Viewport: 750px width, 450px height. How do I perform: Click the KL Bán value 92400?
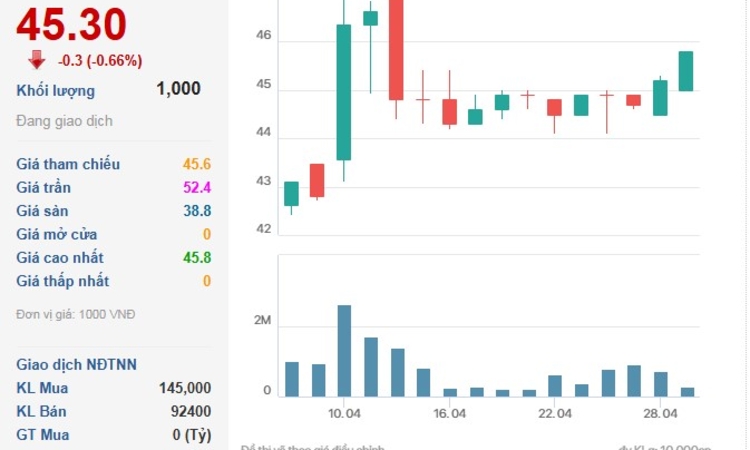coord(189,411)
